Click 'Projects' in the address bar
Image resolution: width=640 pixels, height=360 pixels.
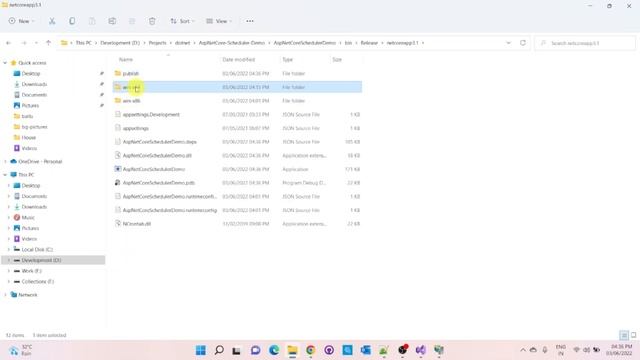coord(158,43)
